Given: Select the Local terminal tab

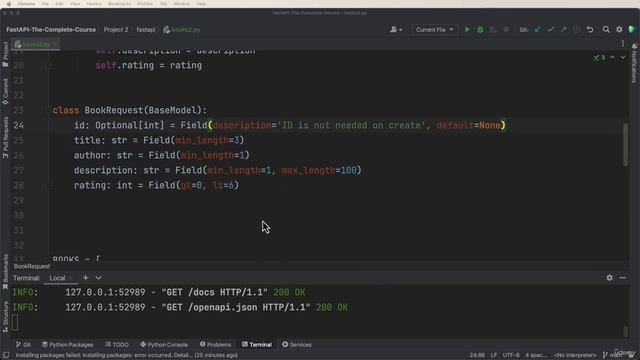Looking at the screenshot, I should pos(57,278).
